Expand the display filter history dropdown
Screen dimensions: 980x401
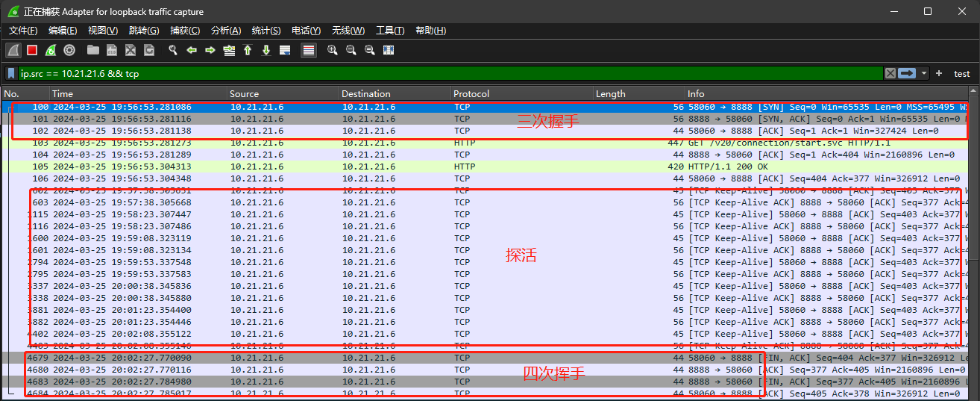(925, 73)
